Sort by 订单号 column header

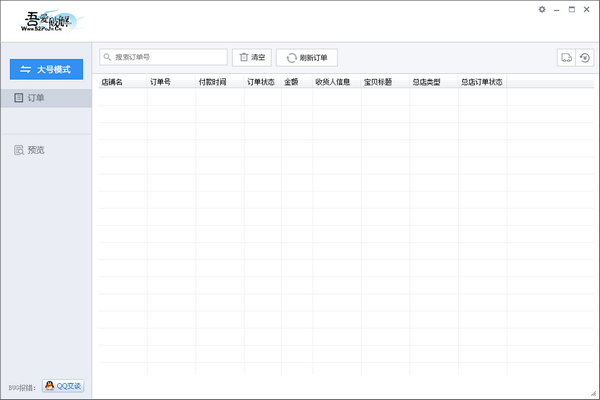(x=160, y=82)
